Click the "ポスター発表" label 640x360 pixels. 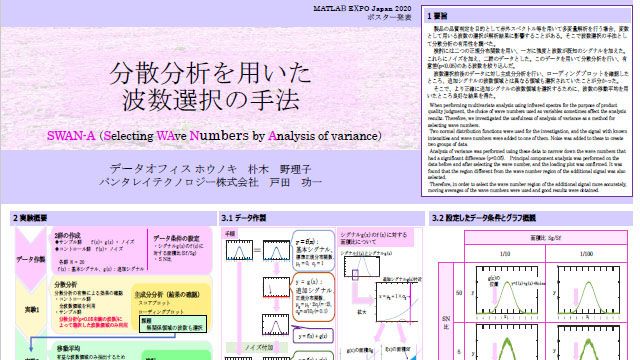point(389,17)
